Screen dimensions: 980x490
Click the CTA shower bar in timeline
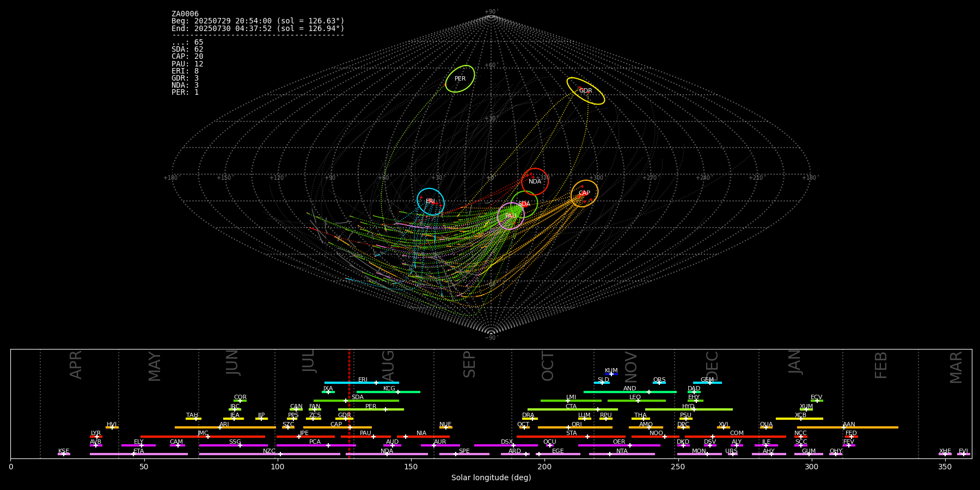pyautogui.click(x=573, y=409)
